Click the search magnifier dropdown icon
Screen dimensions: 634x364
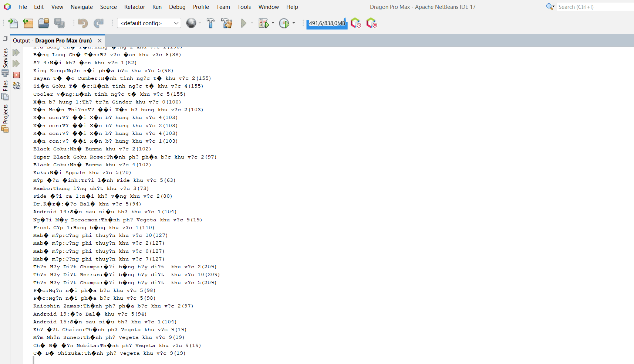550,7
